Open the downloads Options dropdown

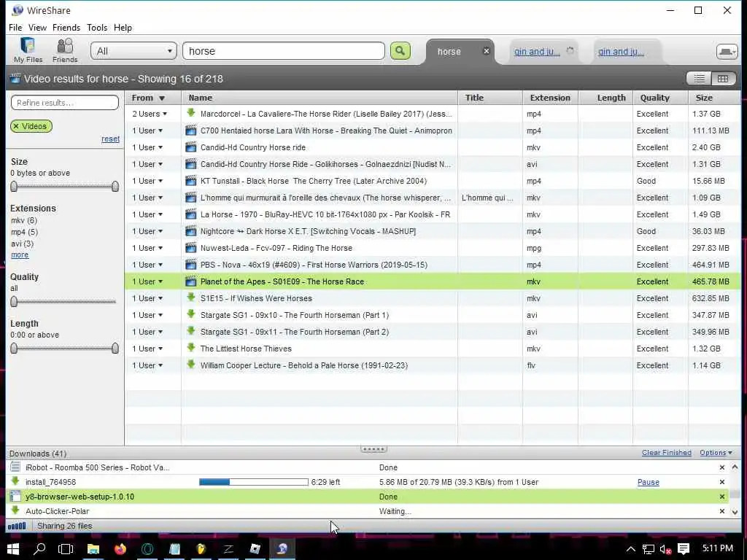click(716, 452)
